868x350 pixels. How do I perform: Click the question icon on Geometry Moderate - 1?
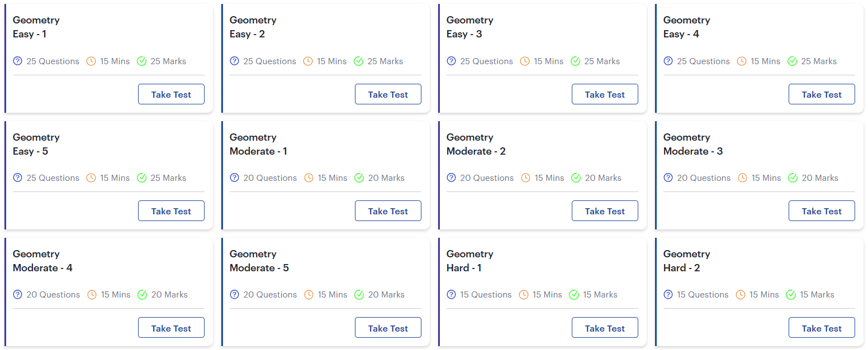click(x=234, y=178)
